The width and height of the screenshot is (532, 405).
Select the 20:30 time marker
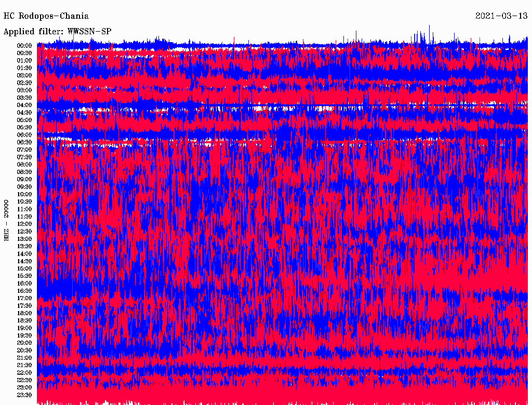(x=24, y=350)
